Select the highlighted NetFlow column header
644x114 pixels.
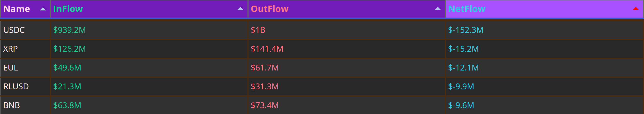click(x=544, y=9)
